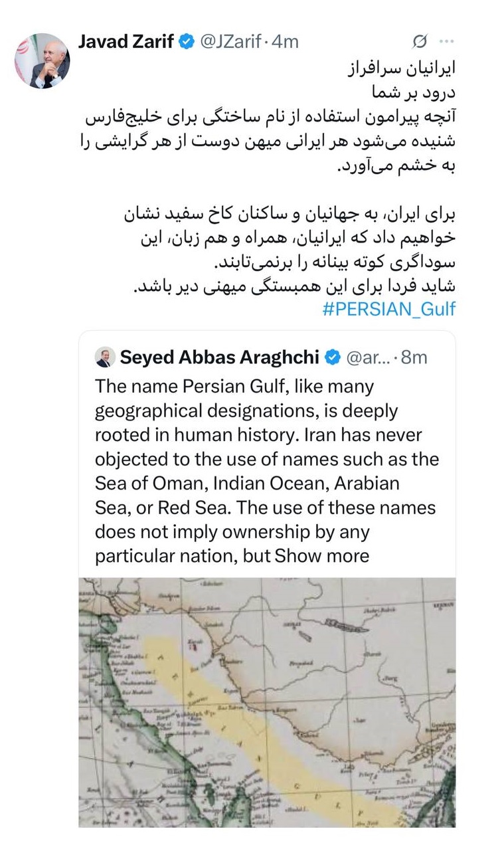Screen dimensions: 504x847
Task: Open the Javad Zarif display name link
Action: point(126,42)
